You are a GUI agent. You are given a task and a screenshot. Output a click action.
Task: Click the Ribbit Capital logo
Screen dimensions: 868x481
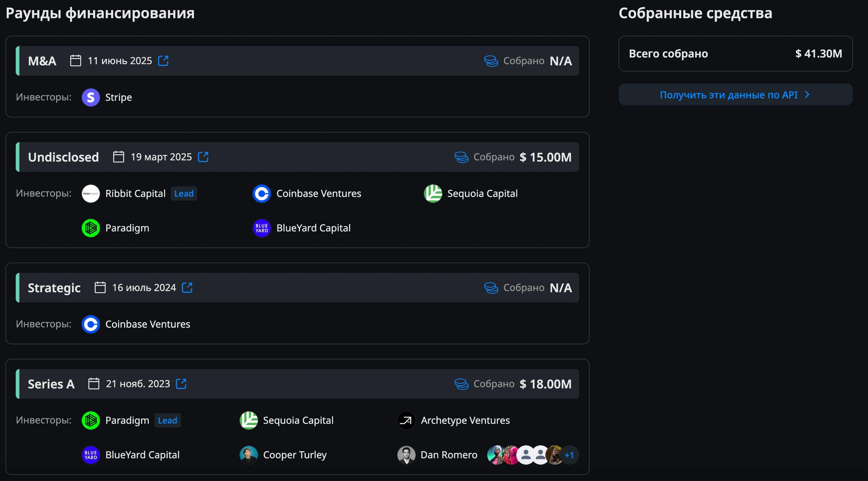(91, 194)
